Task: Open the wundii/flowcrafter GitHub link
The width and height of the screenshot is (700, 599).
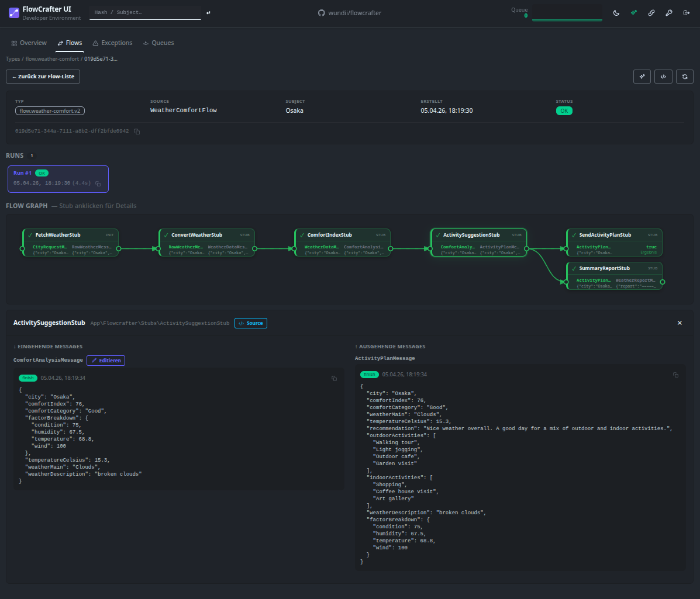Action: click(x=350, y=13)
